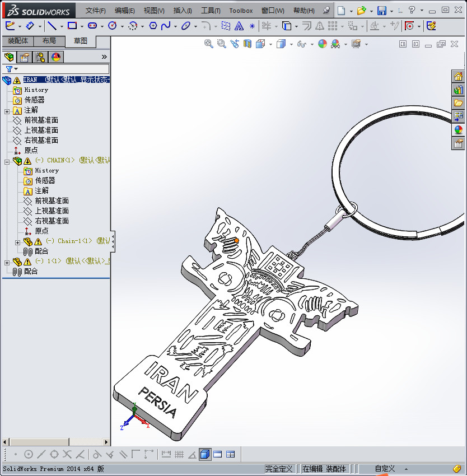
Task: Switch to the 布局 tab
Action: pos(49,41)
